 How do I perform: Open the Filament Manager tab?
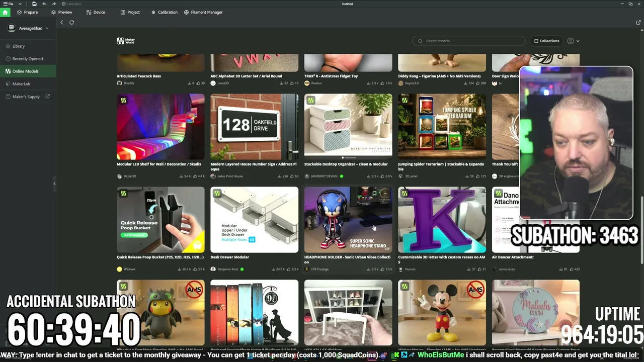pyautogui.click(x=203, y=12)
